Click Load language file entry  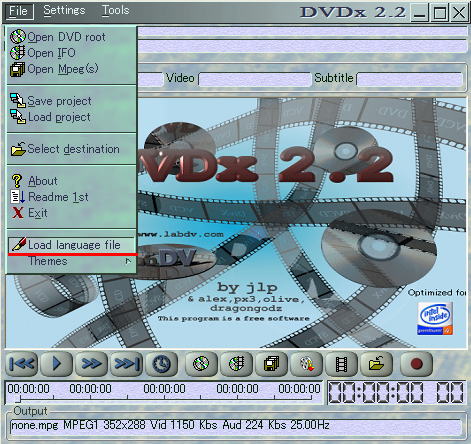(72, 245)
